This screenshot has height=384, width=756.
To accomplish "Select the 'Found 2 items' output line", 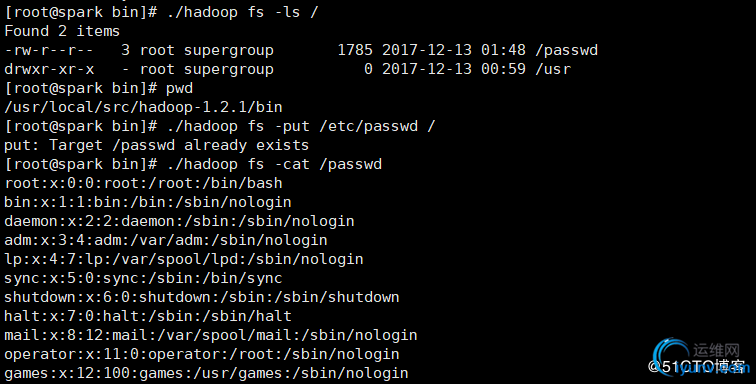I will tap(62, 31).
